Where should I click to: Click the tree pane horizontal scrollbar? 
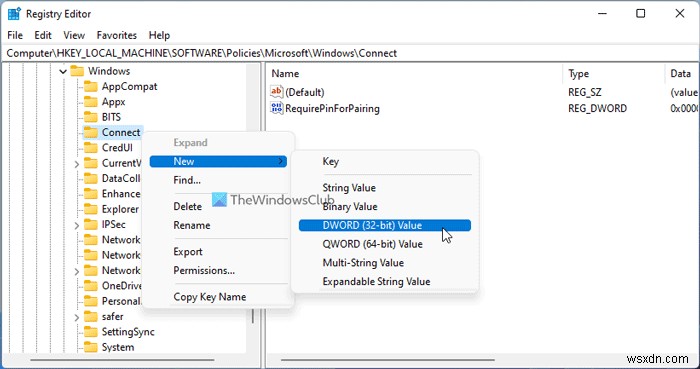coord(122,360)
